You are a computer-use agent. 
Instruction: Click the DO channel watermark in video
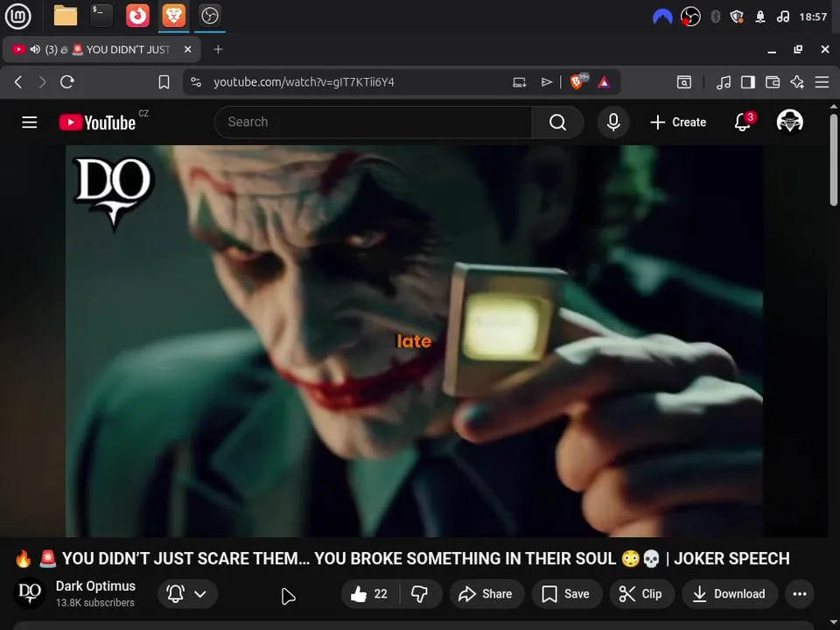click(113, 192)
